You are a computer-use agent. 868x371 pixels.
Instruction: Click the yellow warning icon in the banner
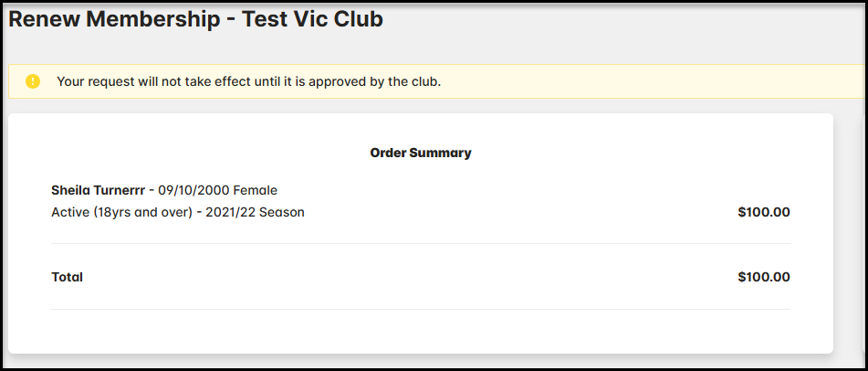(33, 81)
